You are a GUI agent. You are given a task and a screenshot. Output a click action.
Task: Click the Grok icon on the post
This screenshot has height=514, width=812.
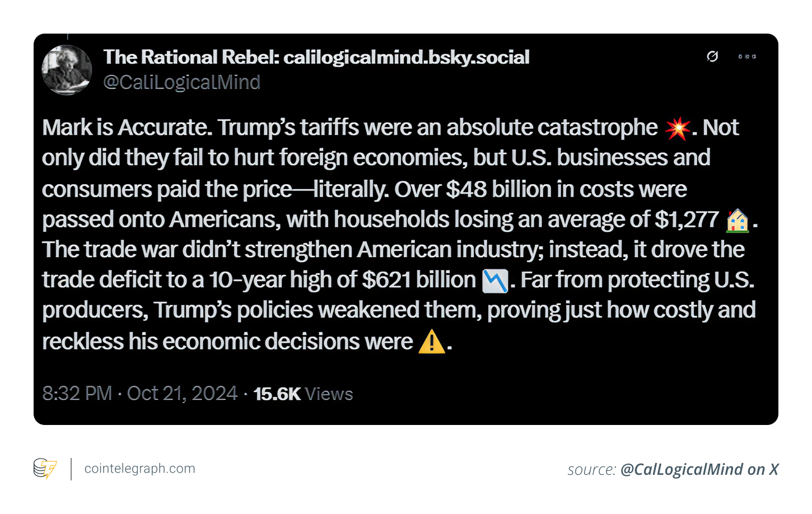pyautogui.click(x=712, y=56)
